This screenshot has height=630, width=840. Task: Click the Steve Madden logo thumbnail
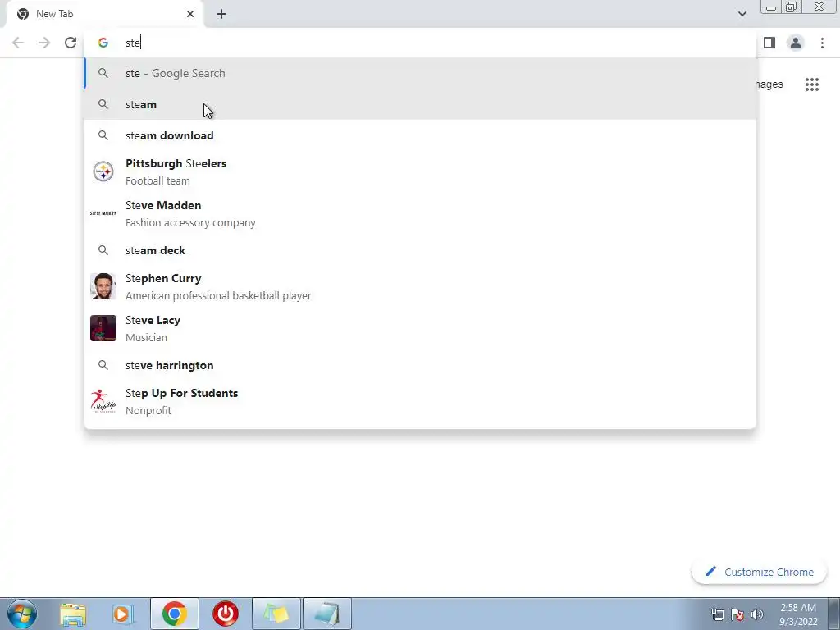pos(103,213)
